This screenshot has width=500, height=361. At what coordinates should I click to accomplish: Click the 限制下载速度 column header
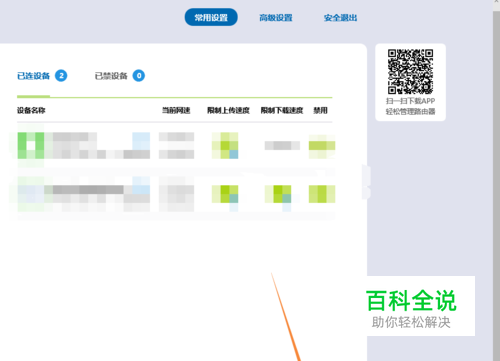(282, 110)
